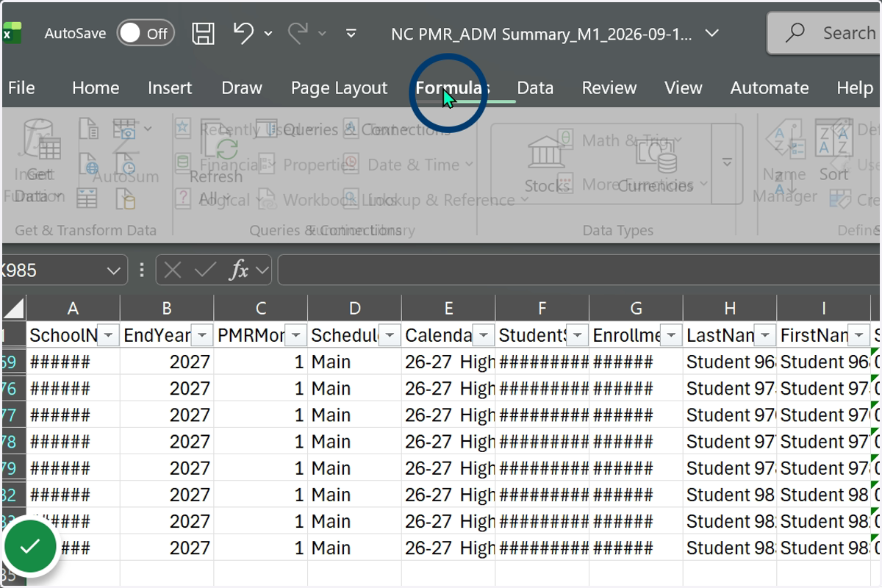Click the Undo arrow icon
The width and height of the screenshot is (882, 588).
pyautogui.click(x=243, y=32)
